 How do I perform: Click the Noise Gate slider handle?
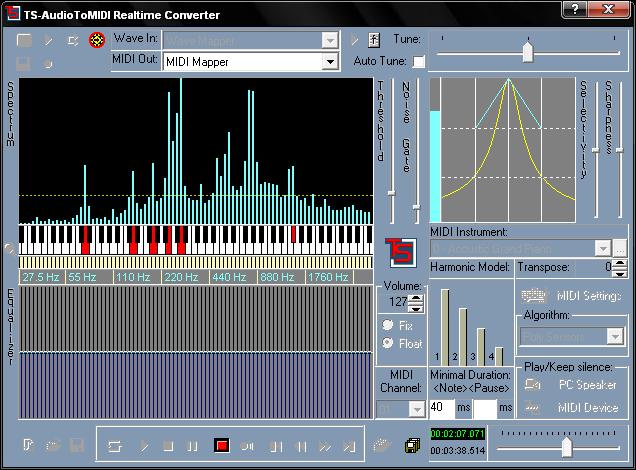click(416, 207)
